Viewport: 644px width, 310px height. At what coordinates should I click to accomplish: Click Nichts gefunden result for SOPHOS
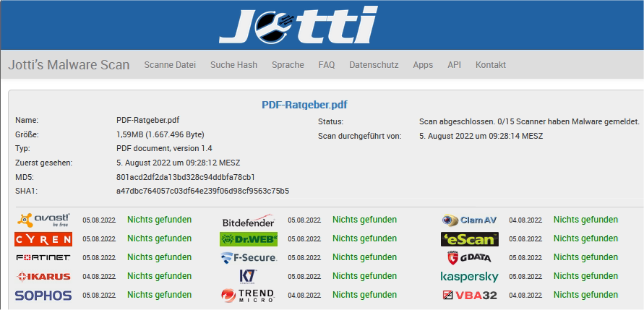point(159,295)
